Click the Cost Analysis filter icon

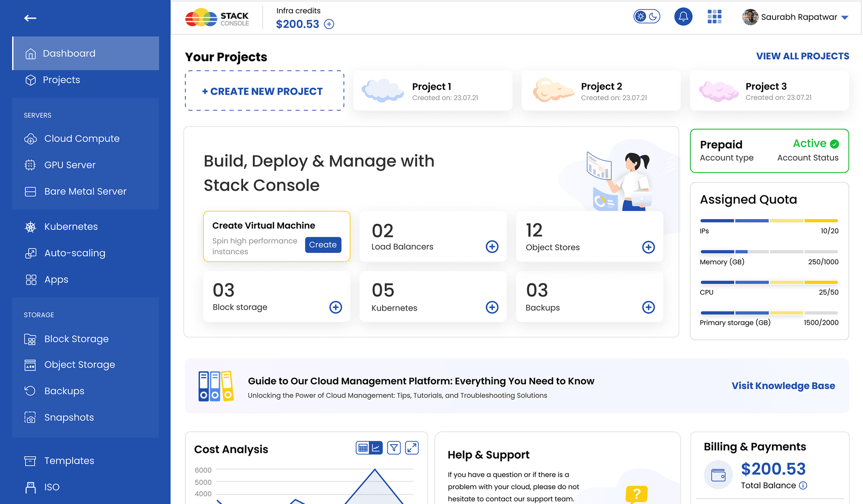[x=394, y=448]
